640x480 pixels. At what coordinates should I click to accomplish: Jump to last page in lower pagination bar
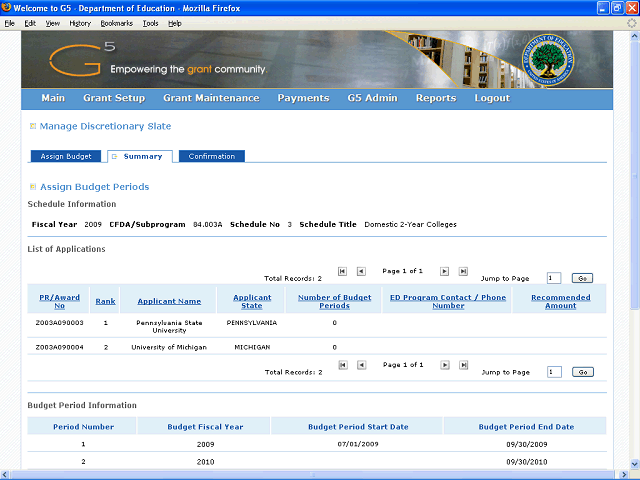click(x=463, y=365)
